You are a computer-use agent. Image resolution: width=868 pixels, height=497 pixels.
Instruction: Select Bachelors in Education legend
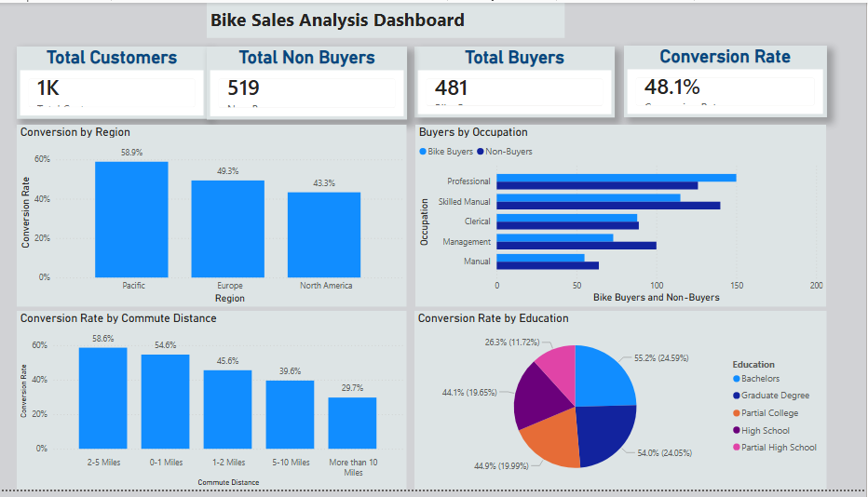(x=756, y=379)
